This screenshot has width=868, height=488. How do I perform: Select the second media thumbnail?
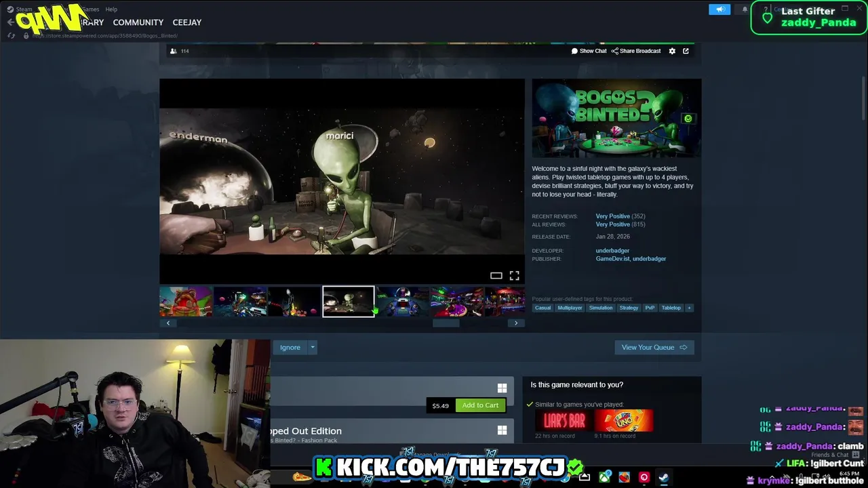coord(240,302)
